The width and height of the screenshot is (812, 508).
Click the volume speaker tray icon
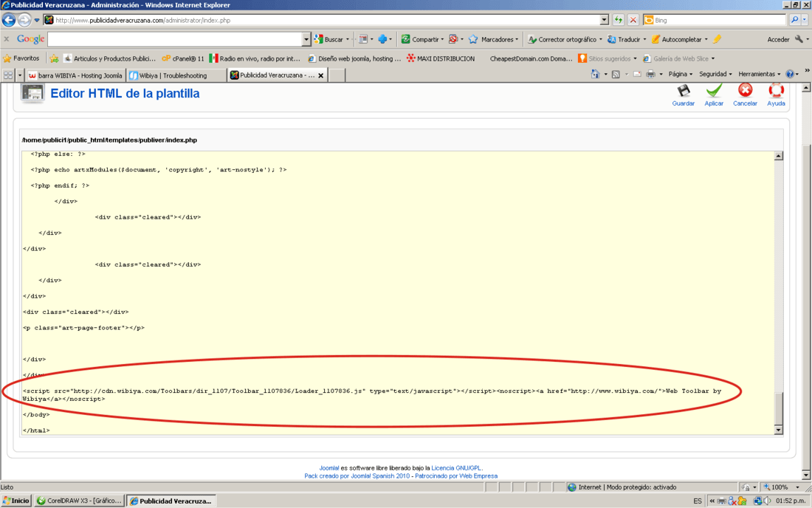(768, 501)
